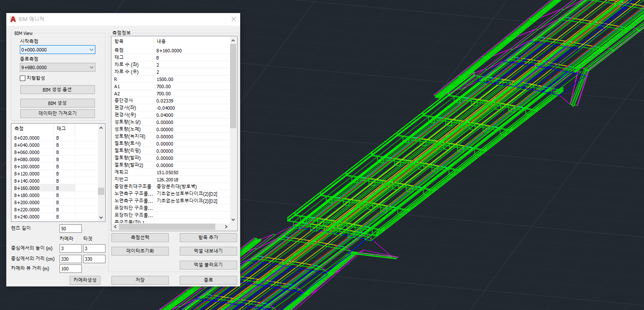The width and height of the screenshot is (644, 310).
Task: Close the BIM 매니저 dialog
Action: (234, 19)
